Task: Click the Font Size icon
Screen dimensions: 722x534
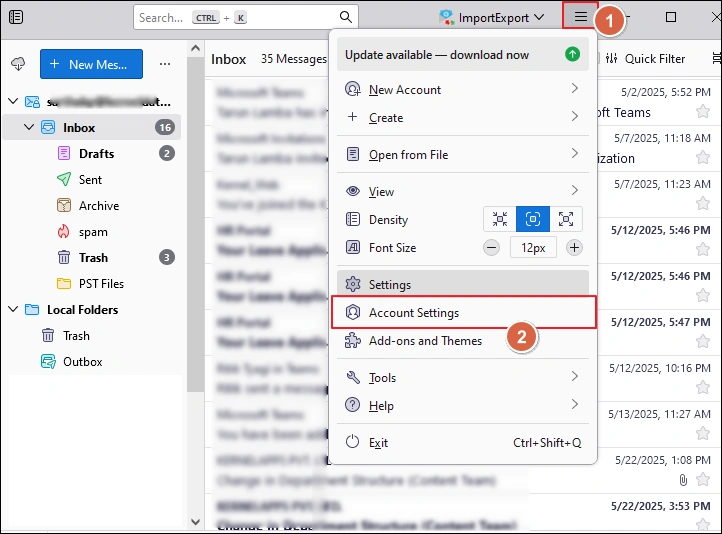Action: point(353,247)
